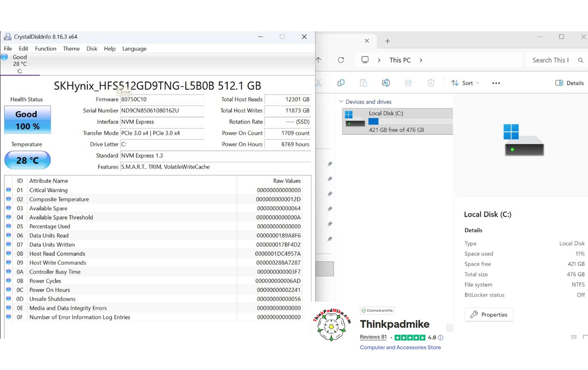Click the Delete trash icon in toolbar

431,83
